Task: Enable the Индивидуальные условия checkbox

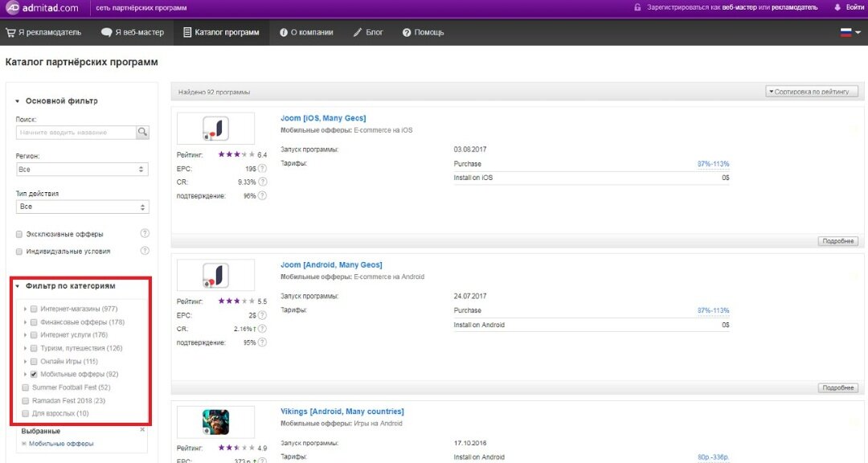Action: 19,252
